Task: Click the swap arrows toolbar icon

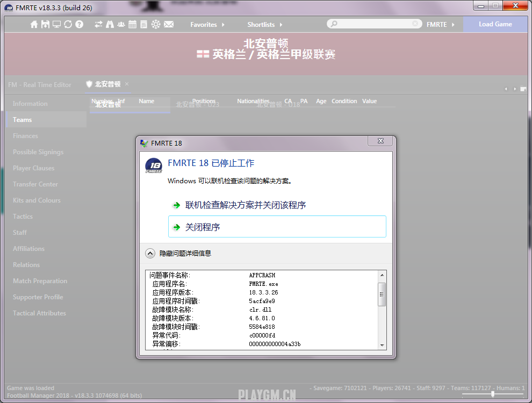Action: (x=98, y=24)
